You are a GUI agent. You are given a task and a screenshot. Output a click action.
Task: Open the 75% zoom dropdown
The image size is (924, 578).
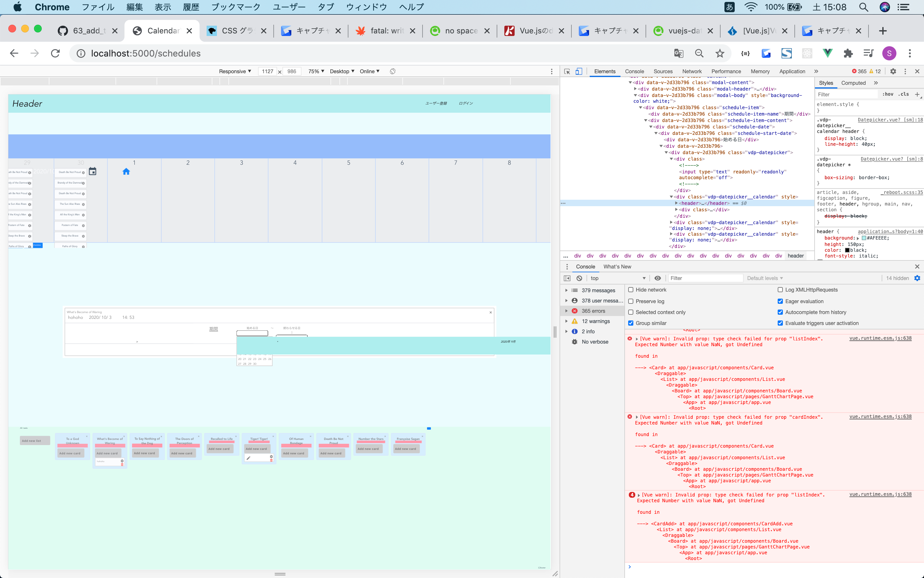316,71
